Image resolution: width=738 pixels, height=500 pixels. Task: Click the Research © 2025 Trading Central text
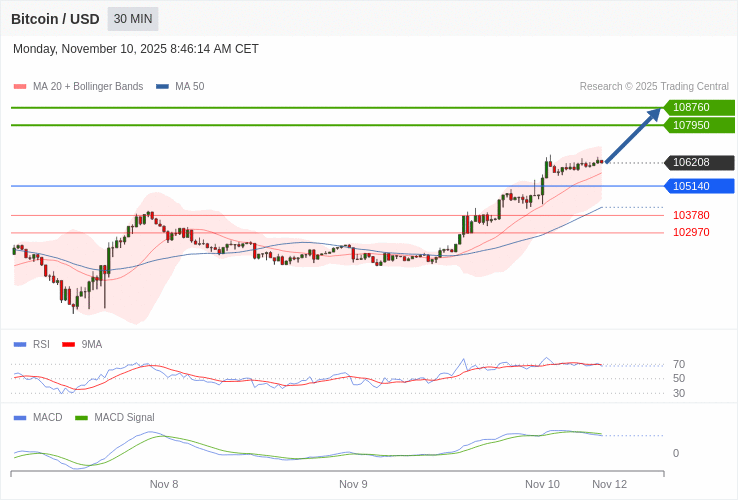click(x=654, y=87)
